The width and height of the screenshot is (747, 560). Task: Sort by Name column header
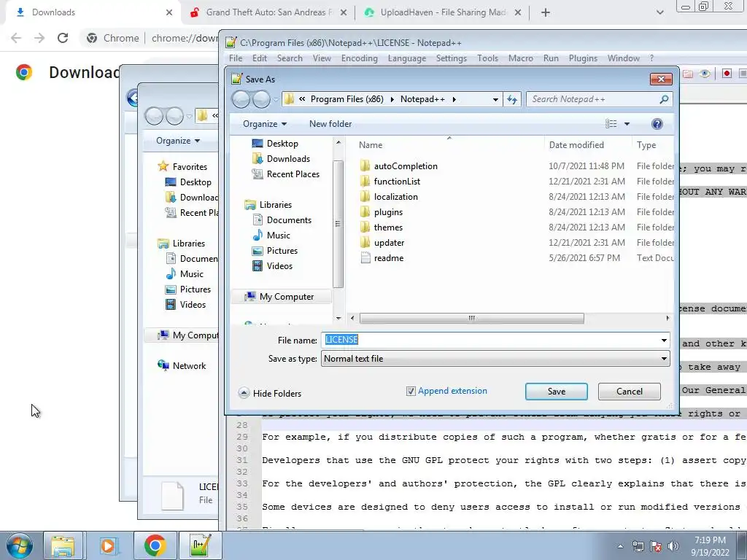pyautogui.click(x=370, y=145)
